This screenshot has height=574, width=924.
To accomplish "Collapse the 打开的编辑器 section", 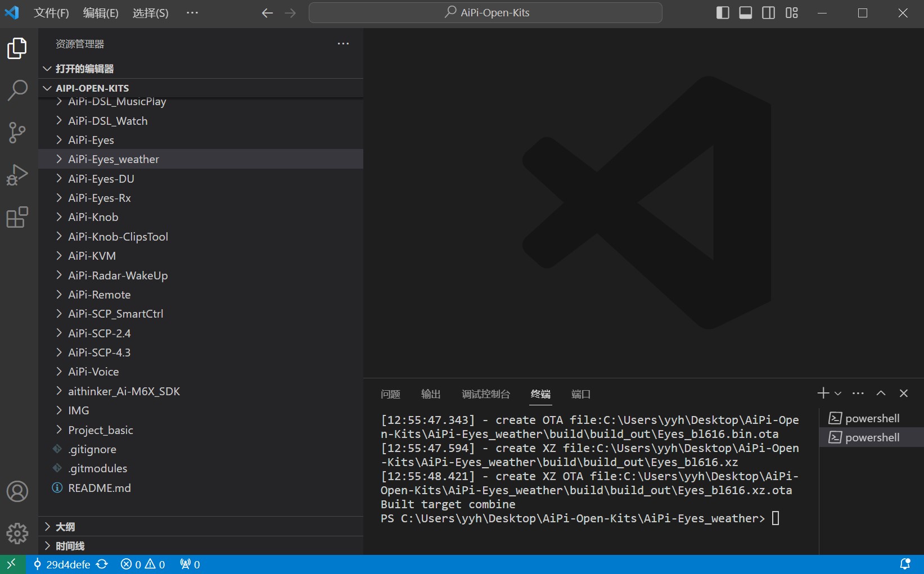I will tap(201, 69).
